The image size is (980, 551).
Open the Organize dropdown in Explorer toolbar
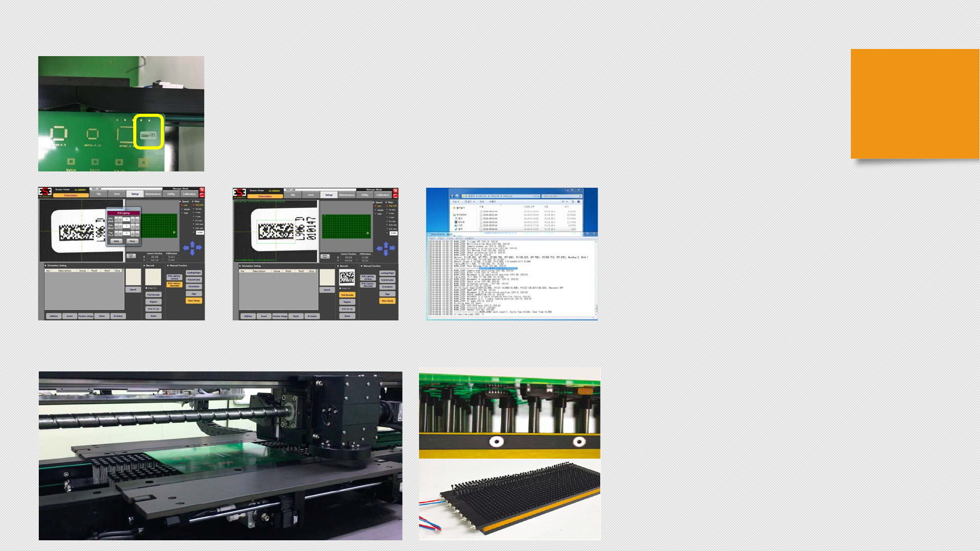[456, 202]
